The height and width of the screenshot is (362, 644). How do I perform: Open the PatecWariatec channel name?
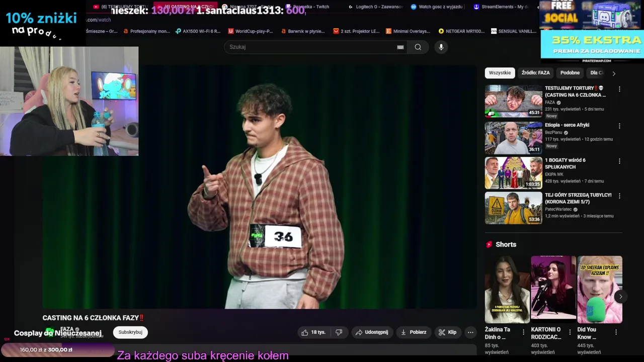[558, 209]
